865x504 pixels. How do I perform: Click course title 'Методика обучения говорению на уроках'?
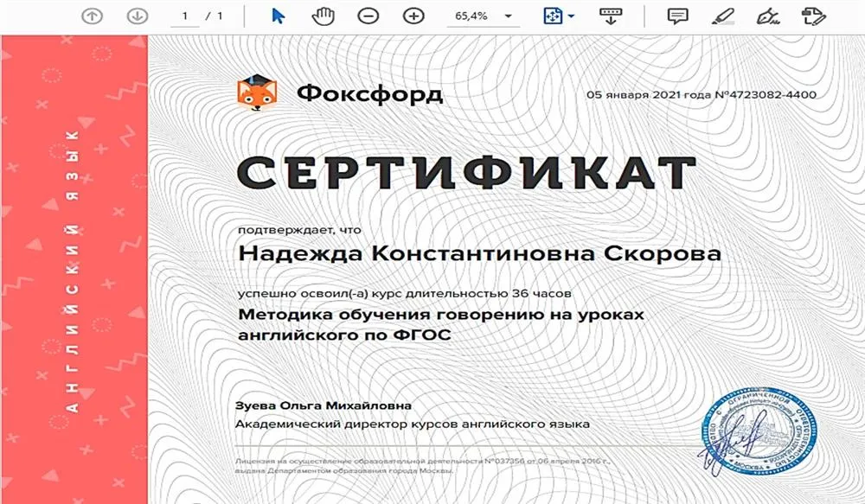coord(441,315)
